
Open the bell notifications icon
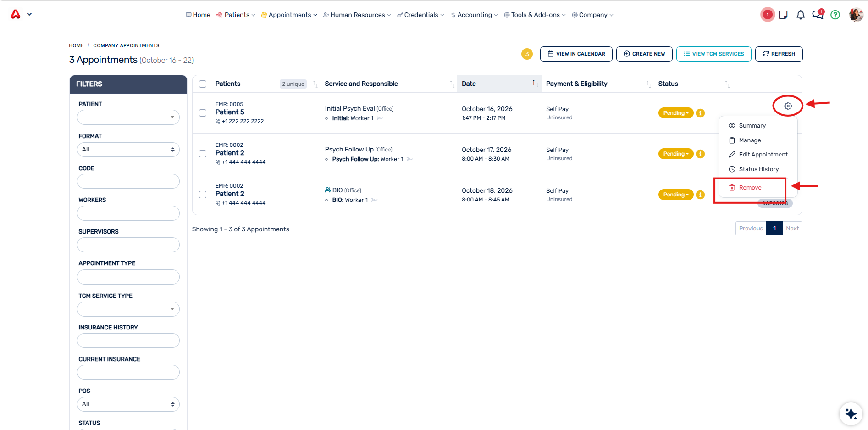point(801,15)
